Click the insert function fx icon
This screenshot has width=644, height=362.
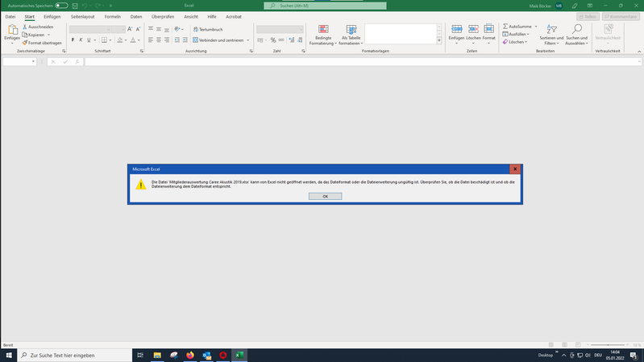(77, 61)
